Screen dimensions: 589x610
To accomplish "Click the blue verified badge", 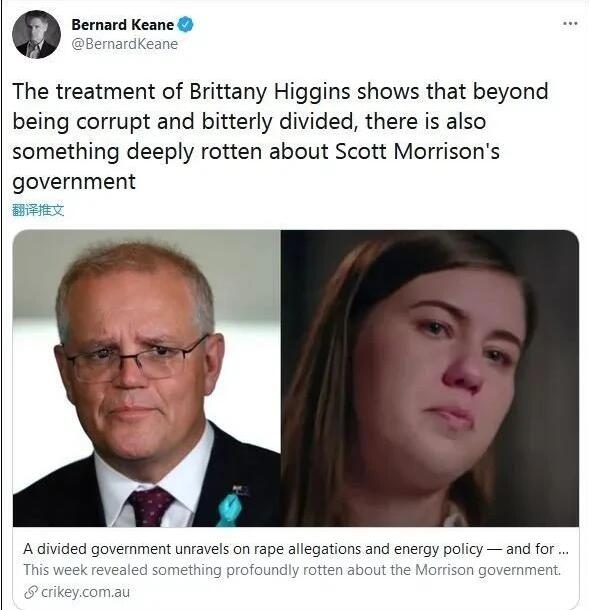I will tap(186, 25).
